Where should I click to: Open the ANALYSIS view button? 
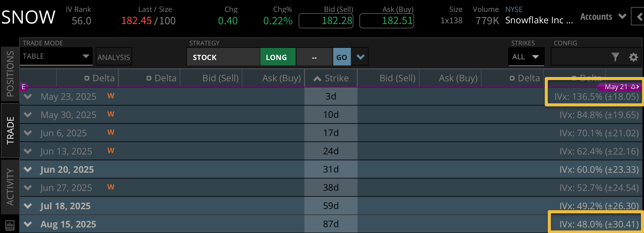click(114, 57)
